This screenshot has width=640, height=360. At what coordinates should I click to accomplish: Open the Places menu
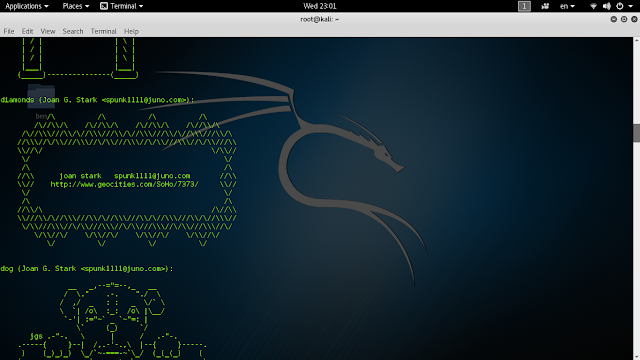76,6
